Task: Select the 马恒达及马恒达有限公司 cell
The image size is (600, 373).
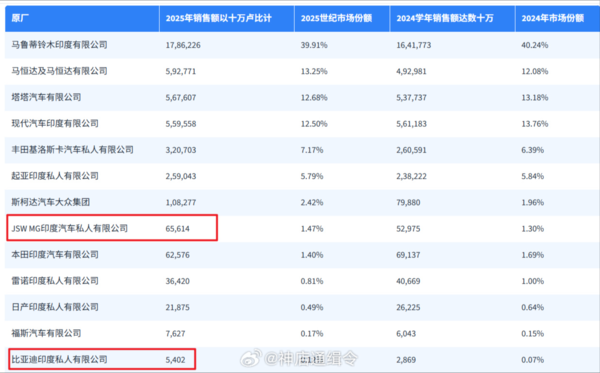Action: [x=59, y=71]
